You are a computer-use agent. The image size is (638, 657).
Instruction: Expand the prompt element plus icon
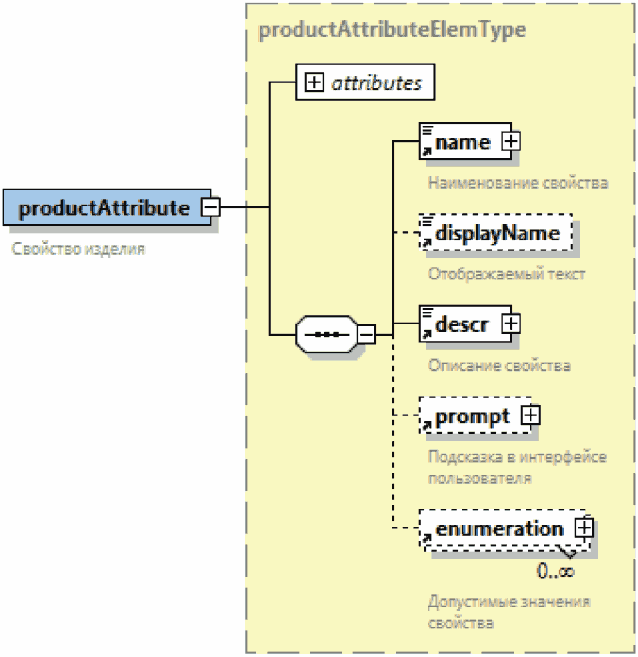[x=531, y=415]
